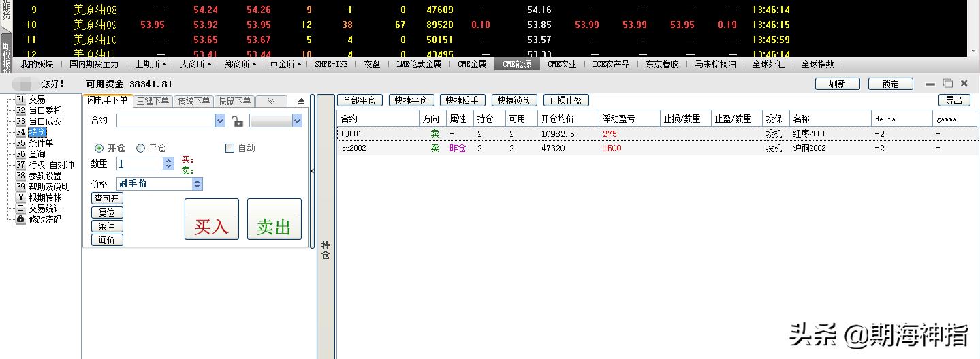Select the F2 当日委托 icon

click(x=20, y=110)
